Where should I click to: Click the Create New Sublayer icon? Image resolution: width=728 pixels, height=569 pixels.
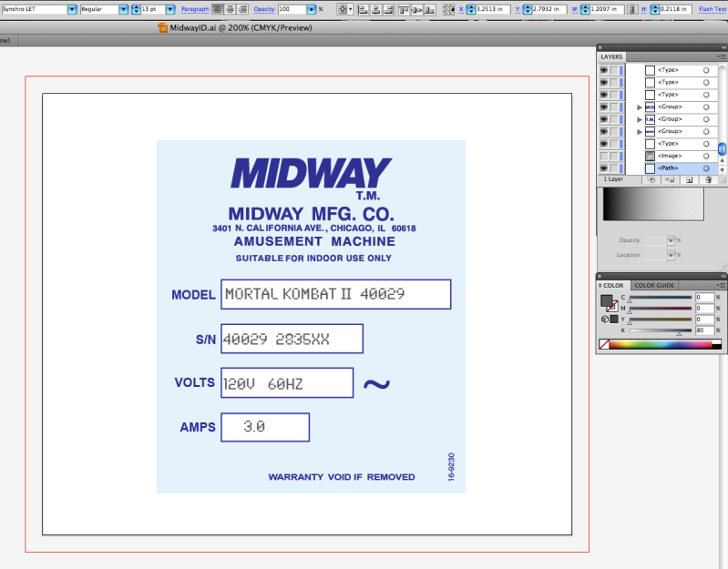pyautogui.click(x=670, y=180)
